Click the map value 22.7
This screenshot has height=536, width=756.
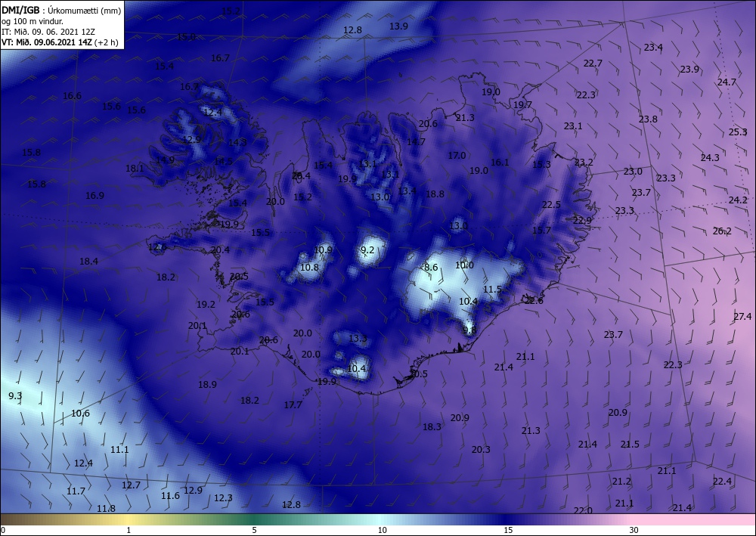(593, 64)
